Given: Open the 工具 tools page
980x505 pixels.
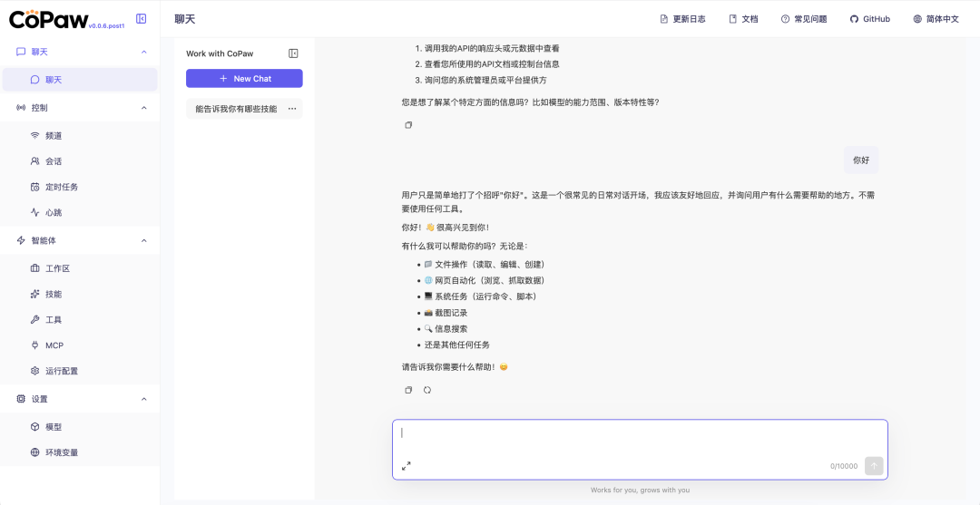Looking at the screenshot, I should pyautogui.click(x=80, y=320).
